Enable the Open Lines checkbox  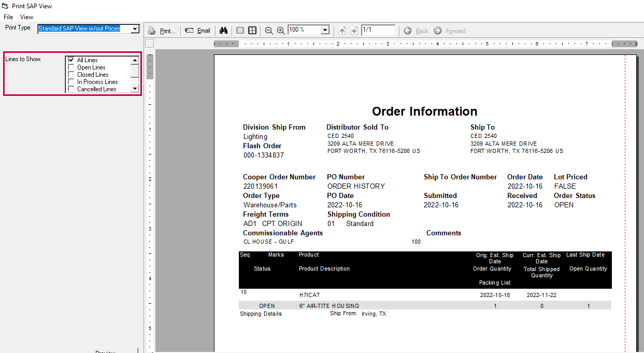71,67
